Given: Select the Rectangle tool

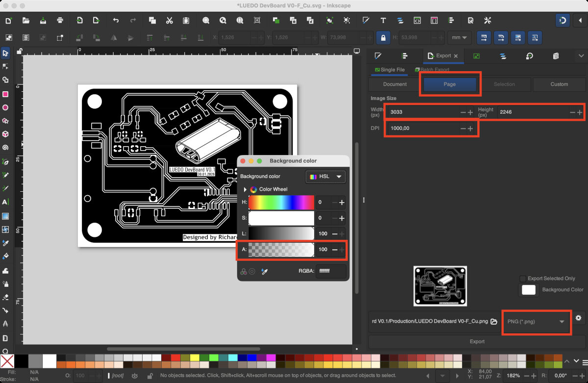Looking at the screenshot, I should click(5, 94).
